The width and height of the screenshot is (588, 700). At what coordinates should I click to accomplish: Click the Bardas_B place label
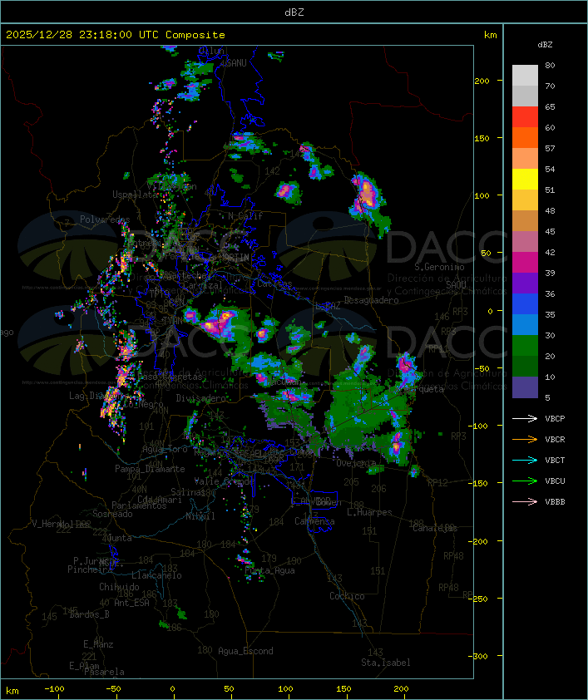tap(89, 614)
